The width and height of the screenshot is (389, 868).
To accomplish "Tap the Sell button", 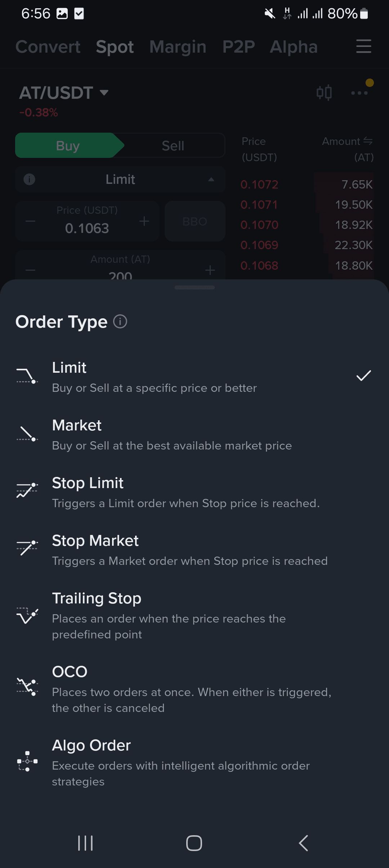I will (x=173, y=146).
